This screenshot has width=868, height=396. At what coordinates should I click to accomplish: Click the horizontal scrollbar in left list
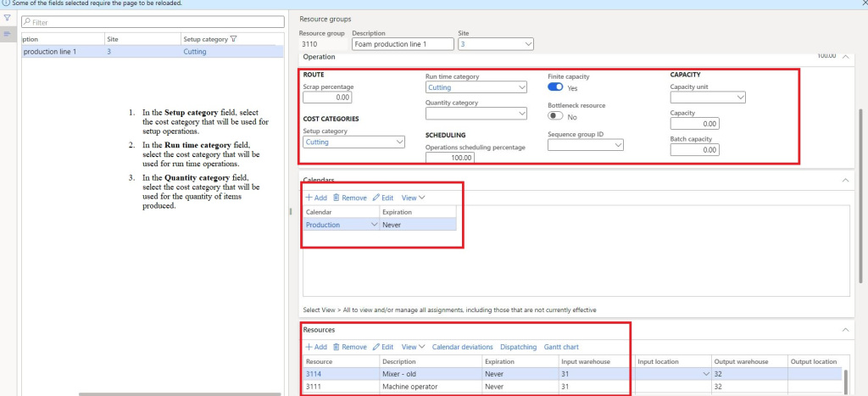(x=180, y=393)
